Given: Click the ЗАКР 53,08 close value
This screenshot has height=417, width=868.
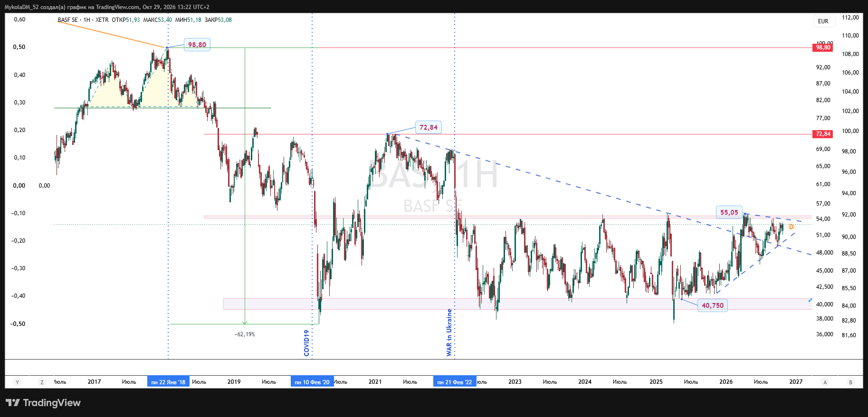Looking at the screenshot, I should tap(218, 20).
